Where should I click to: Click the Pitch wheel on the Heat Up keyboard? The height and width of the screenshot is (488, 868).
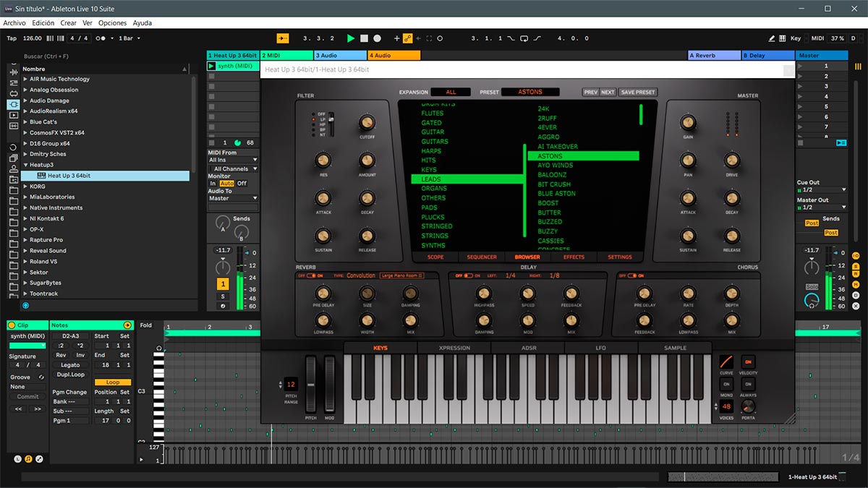click(311, 383)
